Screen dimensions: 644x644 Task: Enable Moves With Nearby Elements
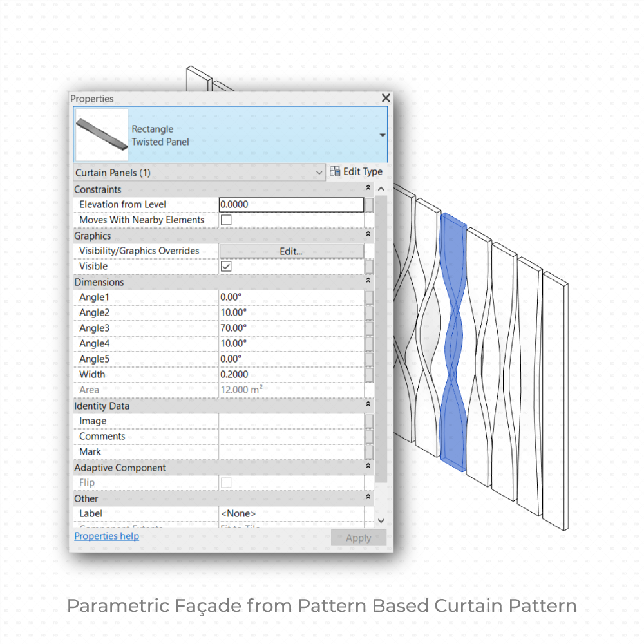click(x=226, y=220)
